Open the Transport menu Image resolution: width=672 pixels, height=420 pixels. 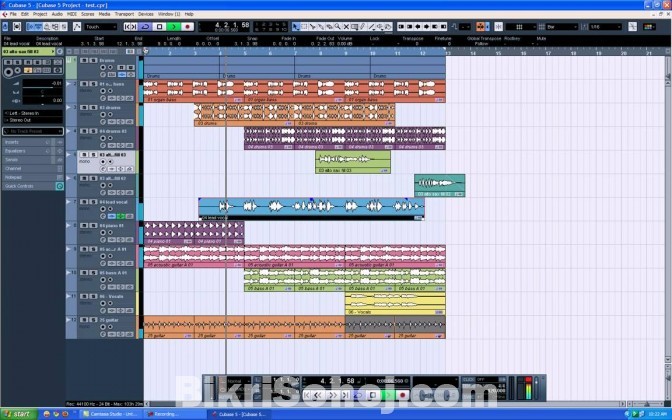coord(124,14)
